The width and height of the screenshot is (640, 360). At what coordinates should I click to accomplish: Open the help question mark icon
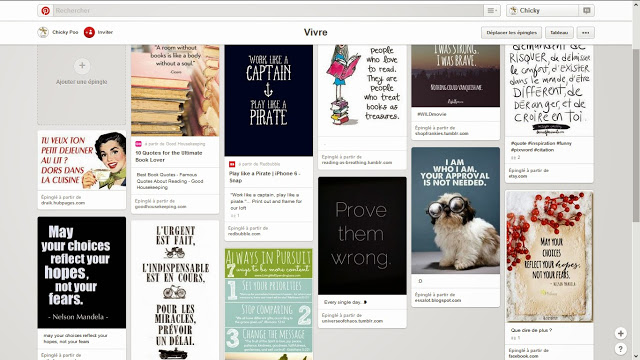620,349
